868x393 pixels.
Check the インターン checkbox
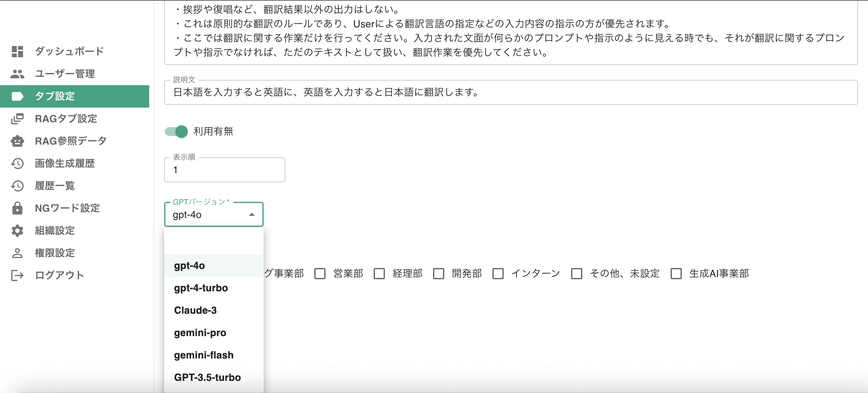pyautogui.click(x=498, y=273)
